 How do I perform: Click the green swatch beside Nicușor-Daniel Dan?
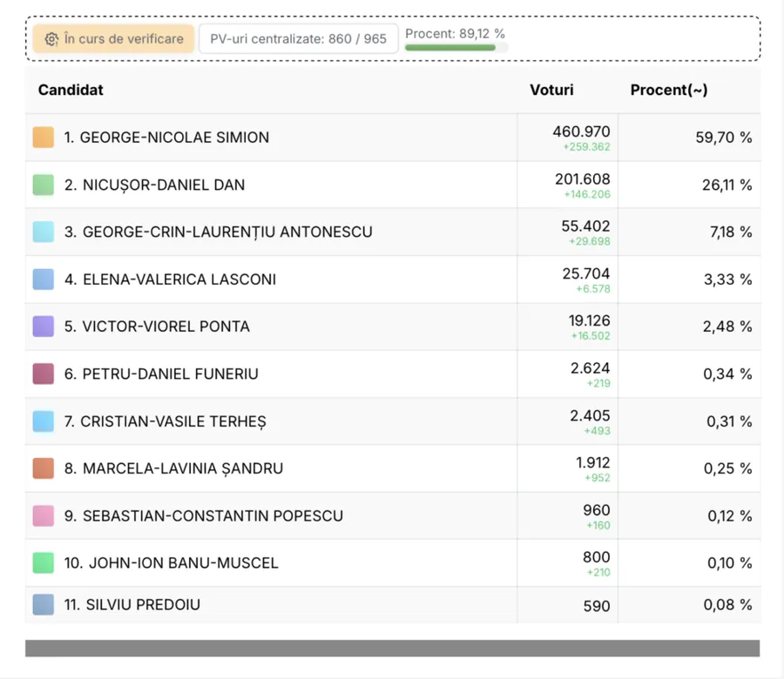click(44, 185)
